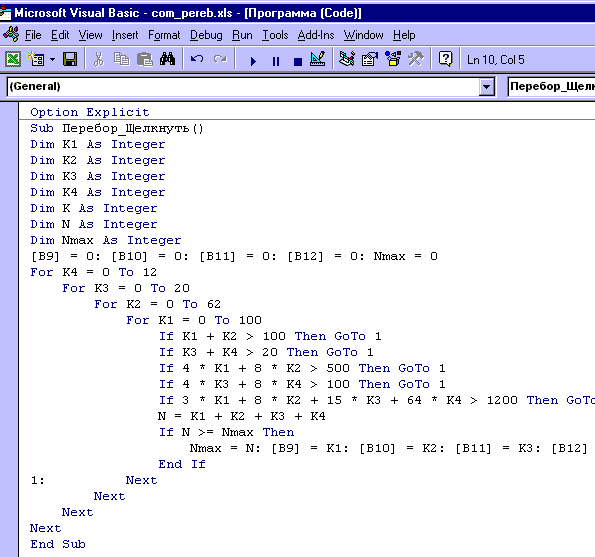Open the View menu
The width and height of the screenshot is (595, 557).
click(90, 35)
